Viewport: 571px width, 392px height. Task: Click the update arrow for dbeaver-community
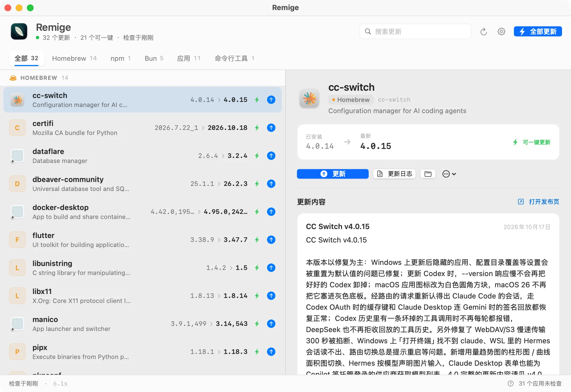pyautogui.click(x=271, y=184)
